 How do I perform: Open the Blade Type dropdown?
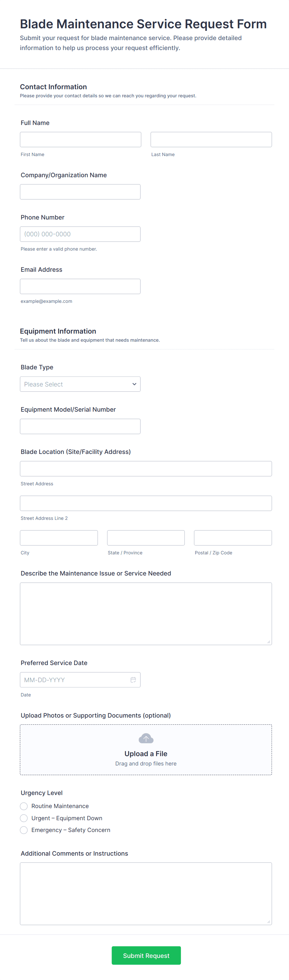(x=80, y=384)
